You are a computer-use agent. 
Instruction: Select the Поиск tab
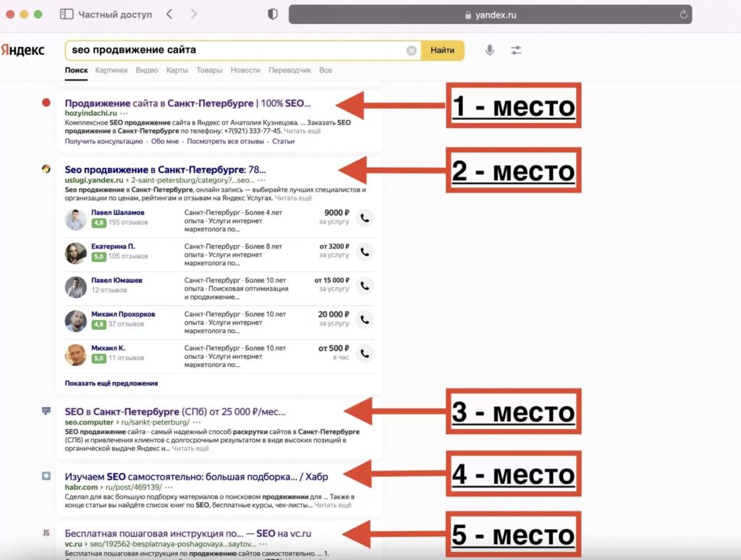(x=76, y=70)
